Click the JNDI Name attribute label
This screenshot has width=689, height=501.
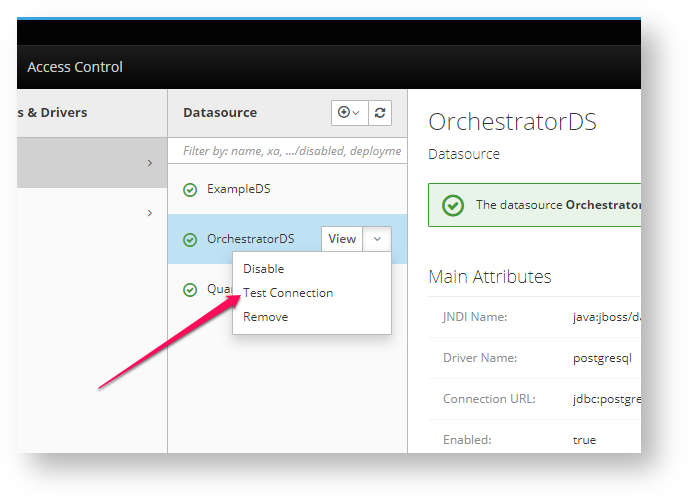pos(475,317)
